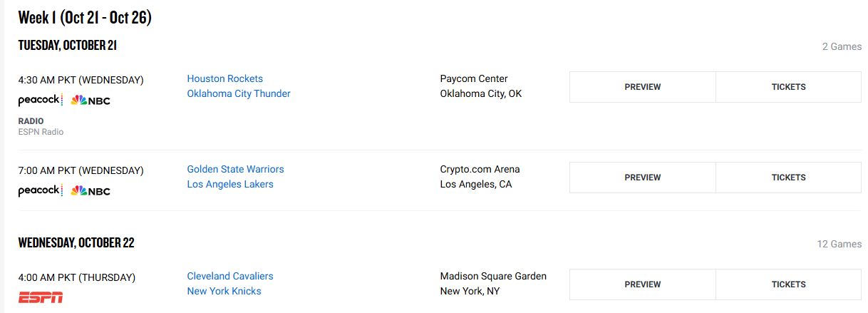Open Houston Rockets team link

225,78
